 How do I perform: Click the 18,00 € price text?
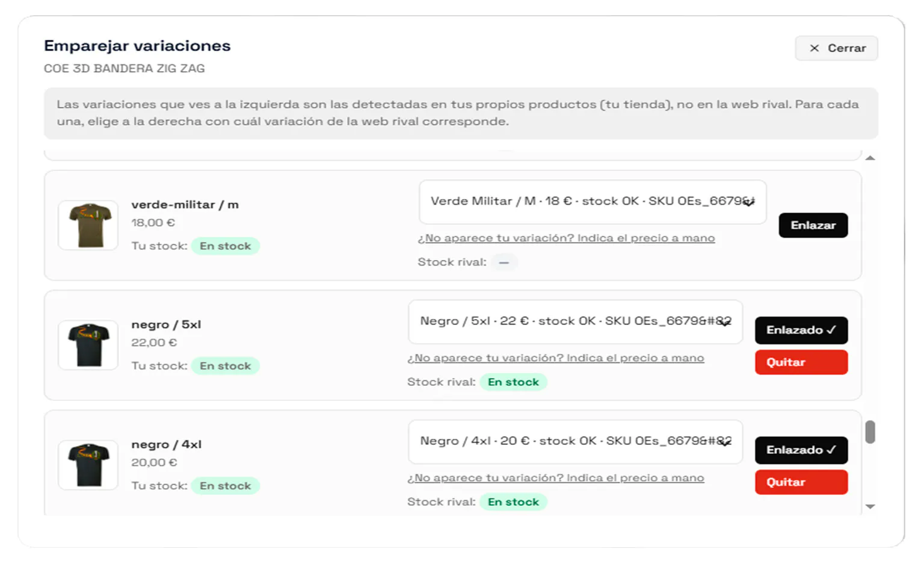click(x=153, y=223)
